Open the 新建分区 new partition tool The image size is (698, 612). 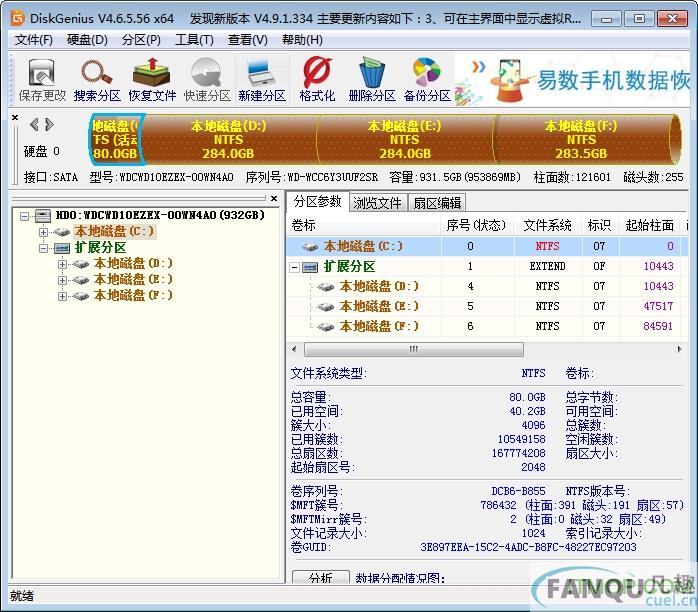262,80
